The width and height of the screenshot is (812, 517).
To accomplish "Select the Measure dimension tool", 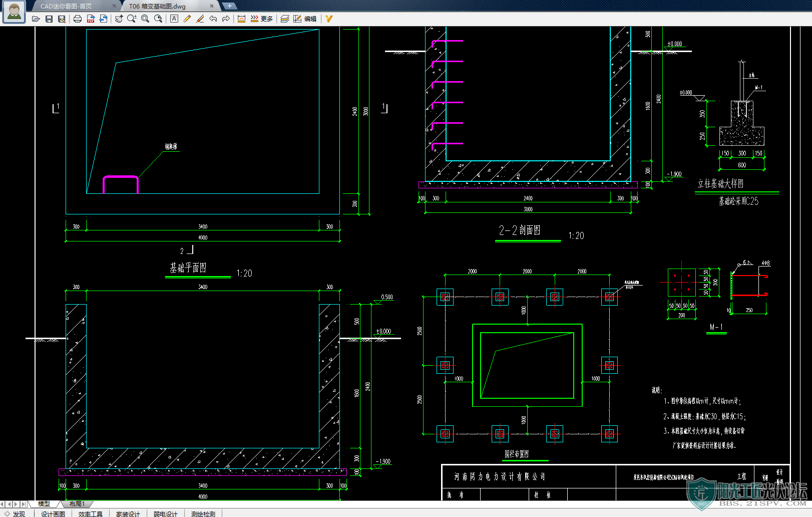I will point(241,19).
